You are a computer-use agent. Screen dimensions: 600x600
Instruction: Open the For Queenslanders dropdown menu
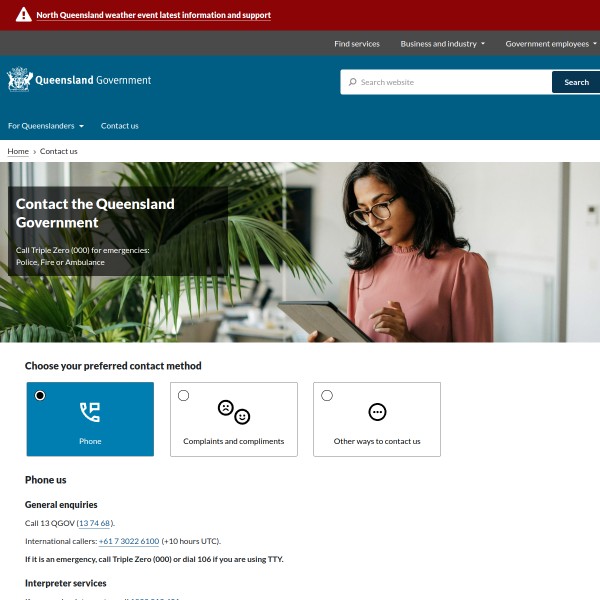(46, 126)
